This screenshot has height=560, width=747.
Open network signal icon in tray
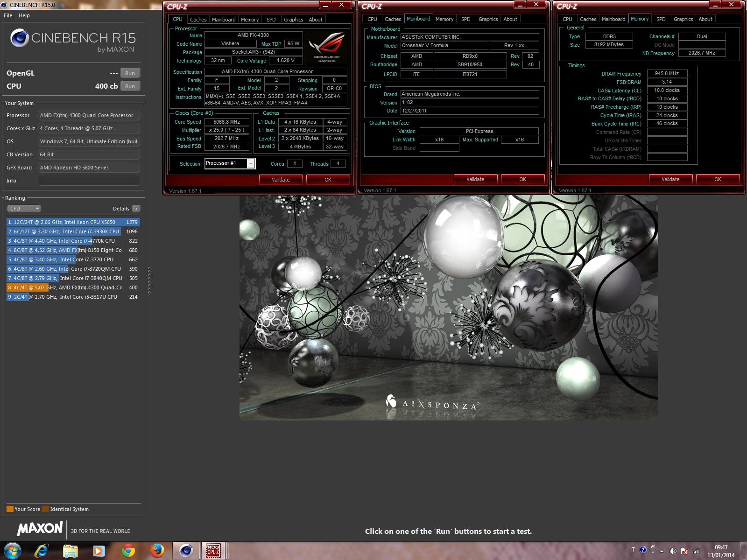(x=695, y=551)
